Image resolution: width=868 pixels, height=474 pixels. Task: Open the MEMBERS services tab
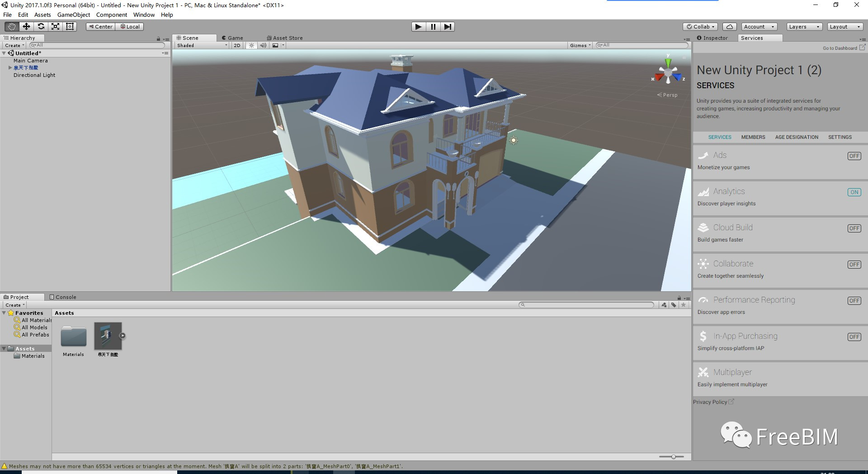coord(753,137)
